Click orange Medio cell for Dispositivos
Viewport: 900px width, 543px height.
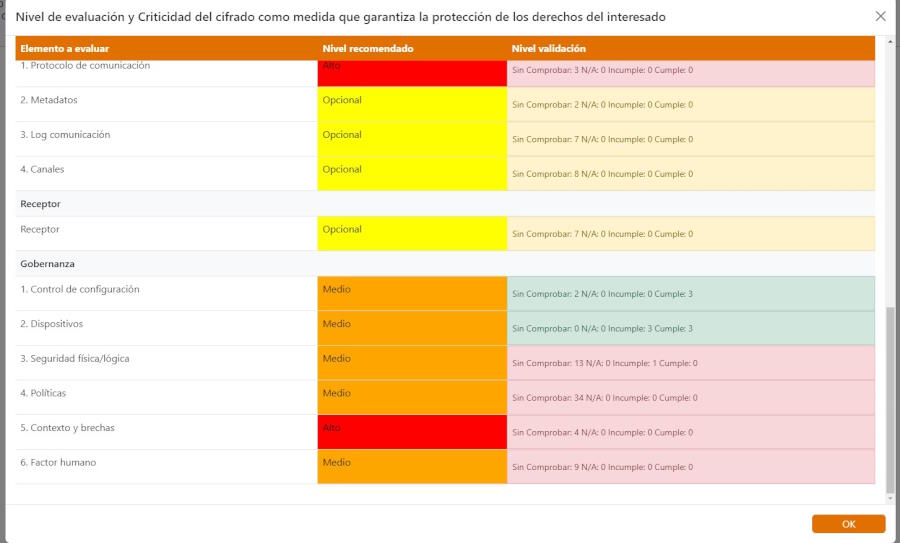[412, 328]
